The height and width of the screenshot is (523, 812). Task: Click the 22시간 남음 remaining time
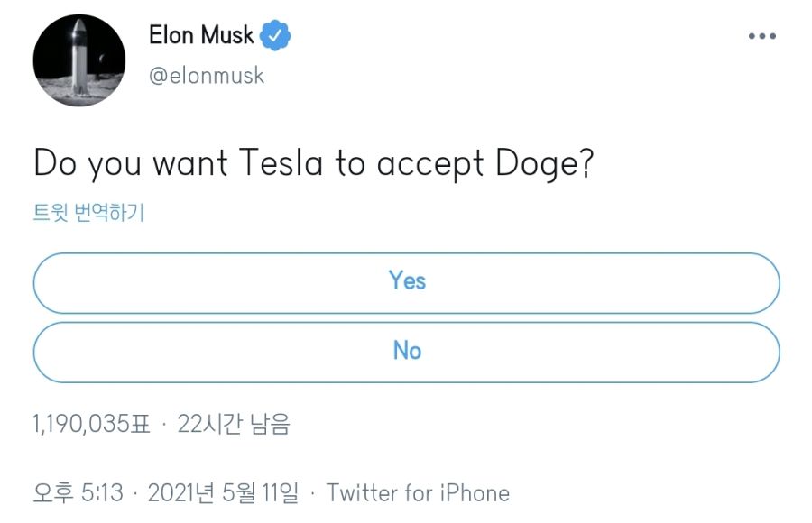[x=234, y=424]
